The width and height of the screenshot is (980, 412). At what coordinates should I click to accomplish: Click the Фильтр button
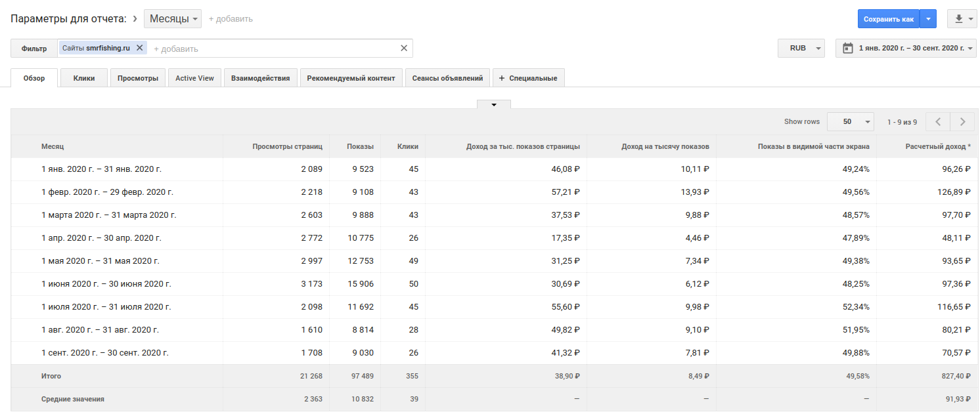[x=34, y=49]
